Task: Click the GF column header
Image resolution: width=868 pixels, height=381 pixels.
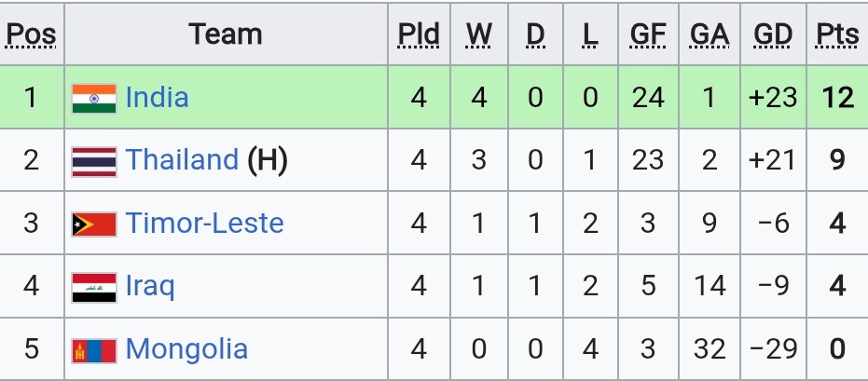Action: coord(648,34)
